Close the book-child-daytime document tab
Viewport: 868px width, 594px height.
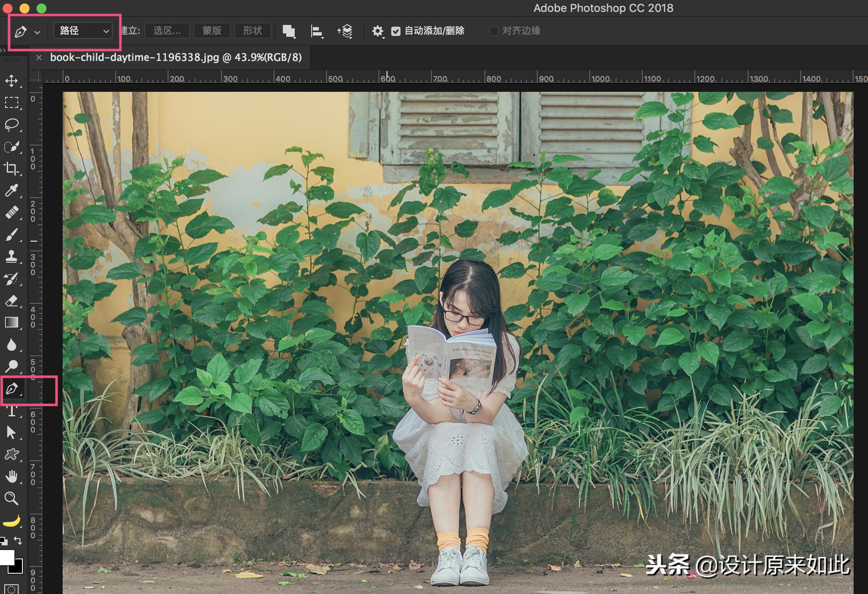[39, 58]
